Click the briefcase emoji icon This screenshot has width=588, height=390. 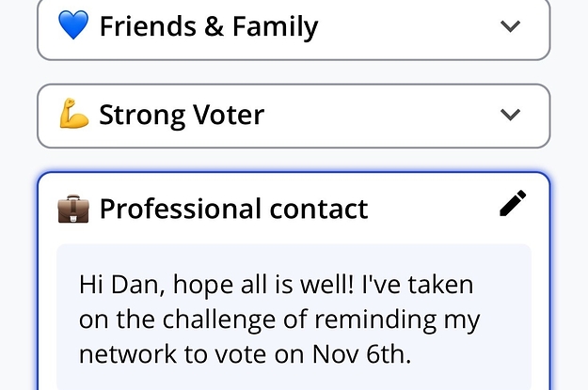point(72,208)
